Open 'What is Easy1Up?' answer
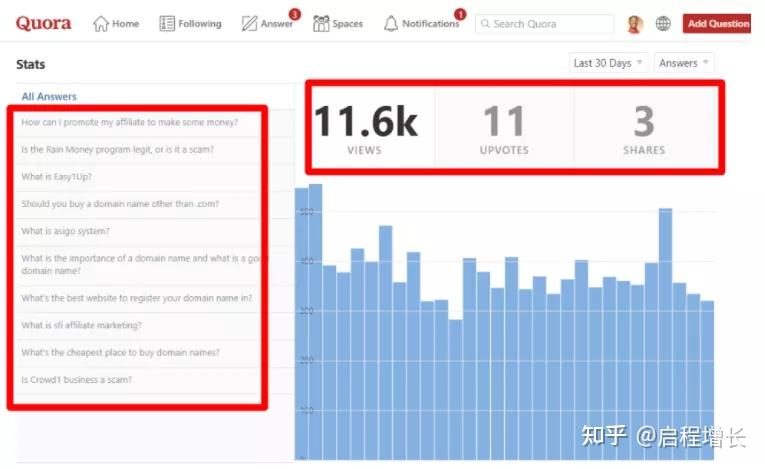The height and width of the screenshot is (469, 765). coord(57,177)
